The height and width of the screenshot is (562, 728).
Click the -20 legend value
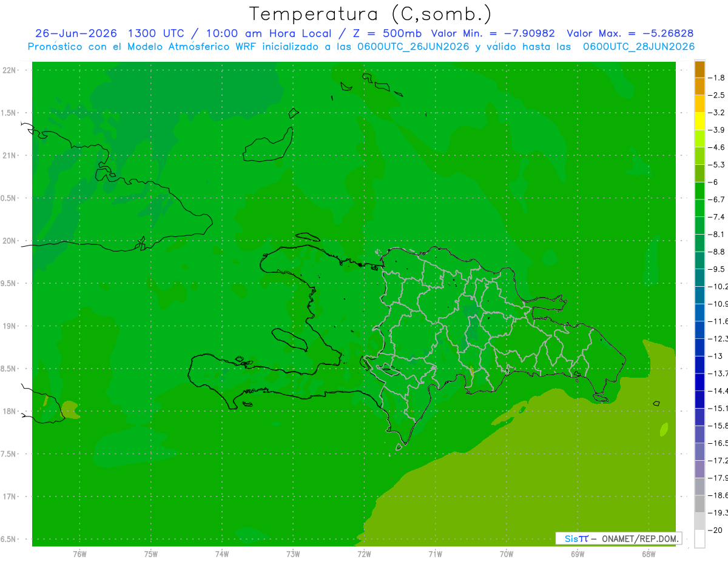click(x=715, y=530)
